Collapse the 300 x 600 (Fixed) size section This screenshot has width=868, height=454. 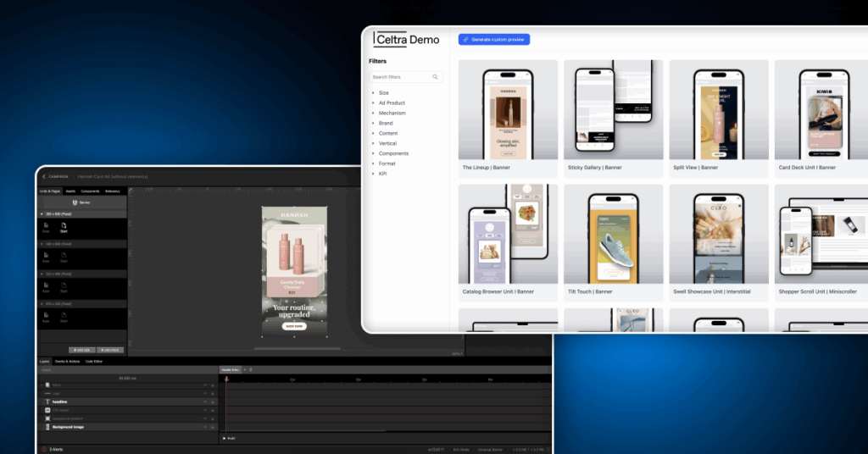pyautogui.click(x=42, y=214)
